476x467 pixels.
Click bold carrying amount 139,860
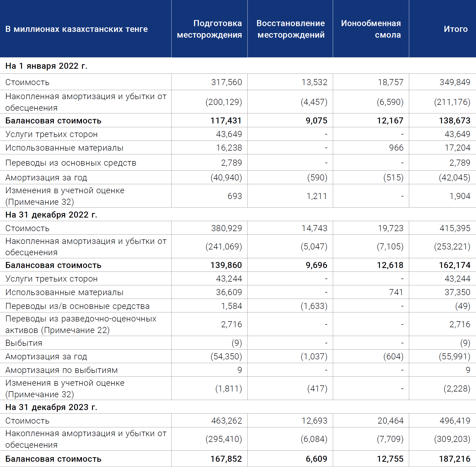click(226, 265)
